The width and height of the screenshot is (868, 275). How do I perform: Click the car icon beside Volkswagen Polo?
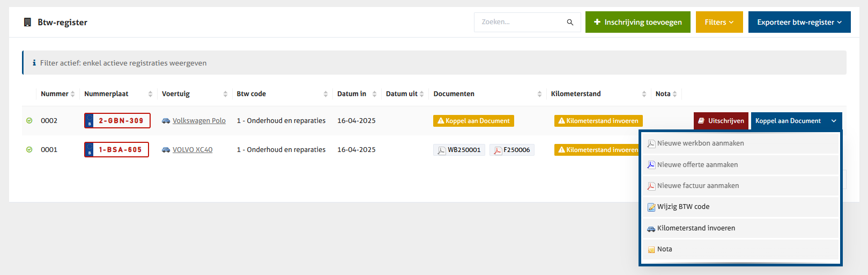tap(166, 121)
